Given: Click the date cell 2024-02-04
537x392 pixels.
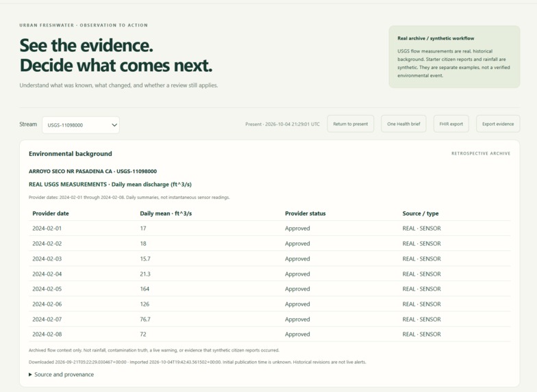Looking at the screenshot, I should [x=47, y=274].
